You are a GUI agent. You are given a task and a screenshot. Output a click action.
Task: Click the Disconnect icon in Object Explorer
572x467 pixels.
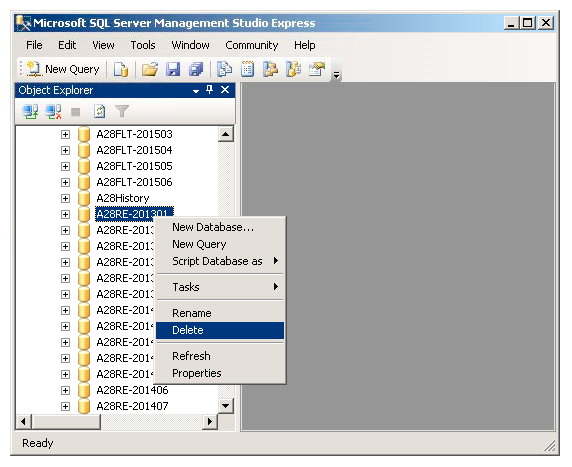point(53,111)
